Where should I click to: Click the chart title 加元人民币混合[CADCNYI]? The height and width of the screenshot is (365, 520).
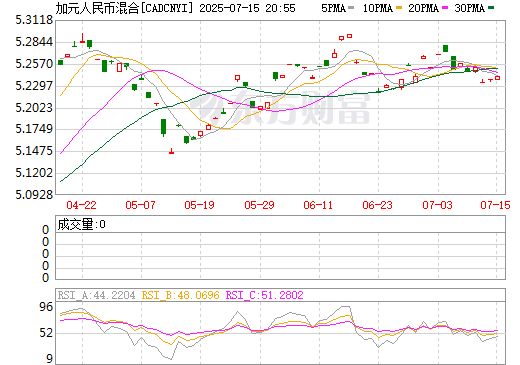click(x=124, y=8)
